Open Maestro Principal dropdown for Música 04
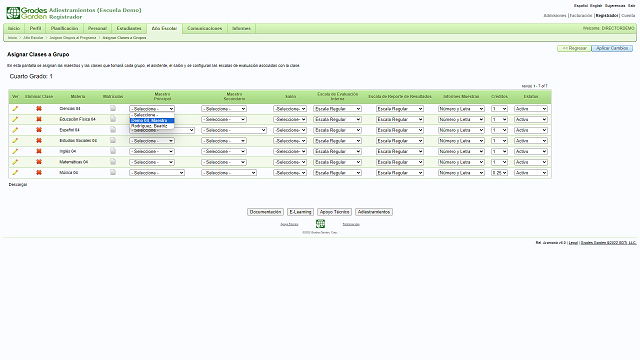 pyautogui.click(x=157, y=173)
